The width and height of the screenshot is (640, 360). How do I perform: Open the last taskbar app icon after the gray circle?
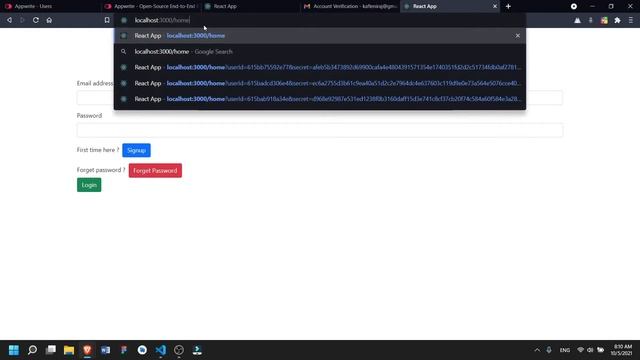(197, 350)
